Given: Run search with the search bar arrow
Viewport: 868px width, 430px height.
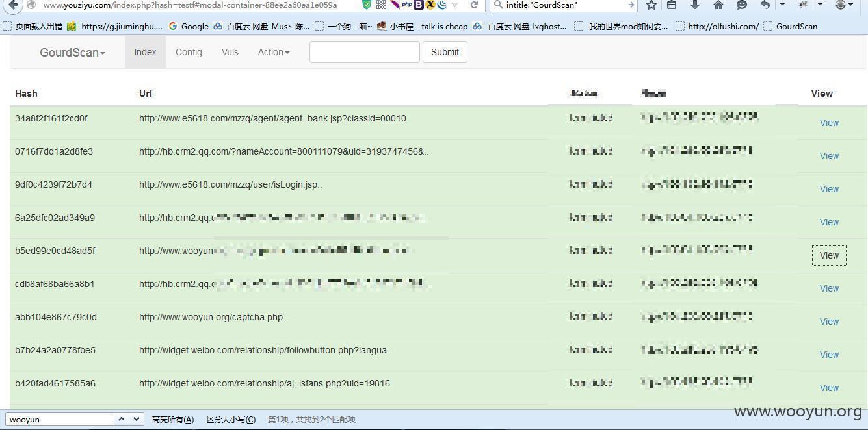Looking at the screenshot, I should coord(631,5).
